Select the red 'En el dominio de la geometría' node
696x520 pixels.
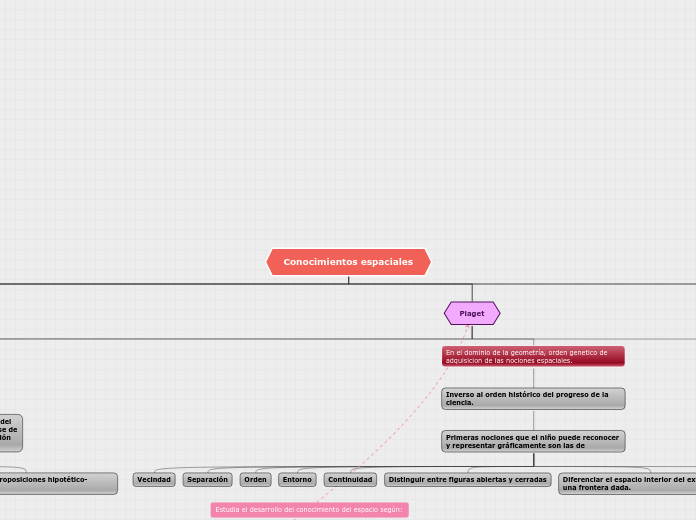click(x=533, y=357)
